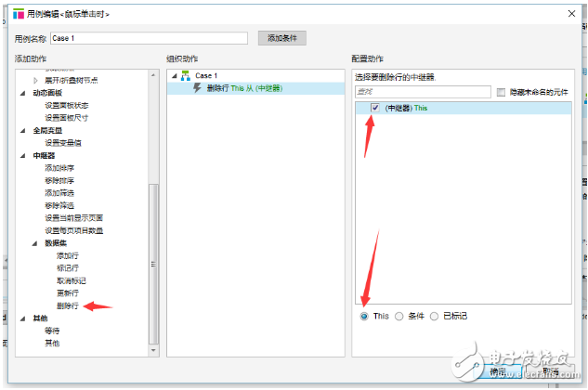Check the (中继器) This checkbox
The width and height of the screenshot is (588, 390).
374,108
